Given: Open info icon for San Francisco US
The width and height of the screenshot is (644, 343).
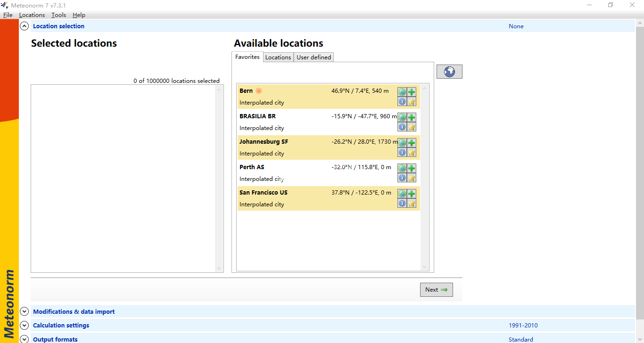Looking at the screenshot, I should (402, 203).
